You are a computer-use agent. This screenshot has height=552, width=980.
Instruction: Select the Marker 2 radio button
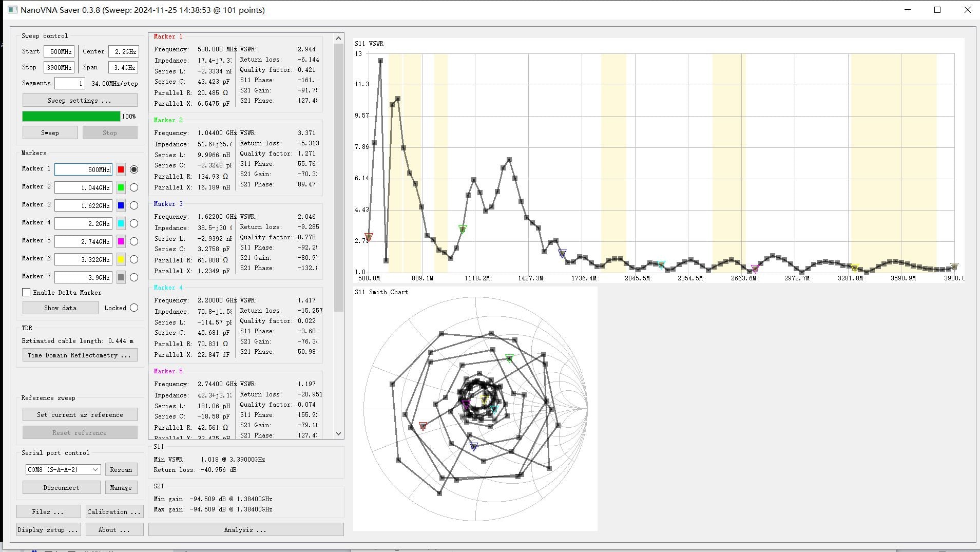click(x=134, y=187)
